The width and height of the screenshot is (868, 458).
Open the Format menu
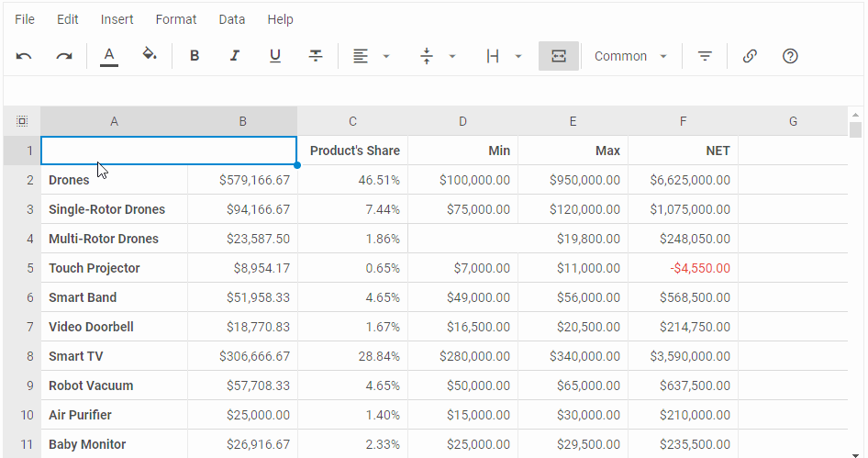tap(176, 19)
